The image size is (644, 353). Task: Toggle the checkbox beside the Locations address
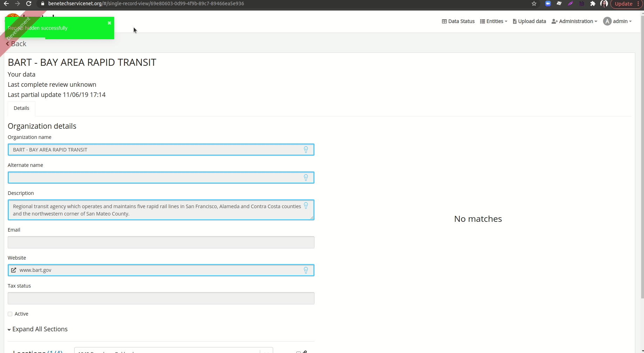pos(298,352)
